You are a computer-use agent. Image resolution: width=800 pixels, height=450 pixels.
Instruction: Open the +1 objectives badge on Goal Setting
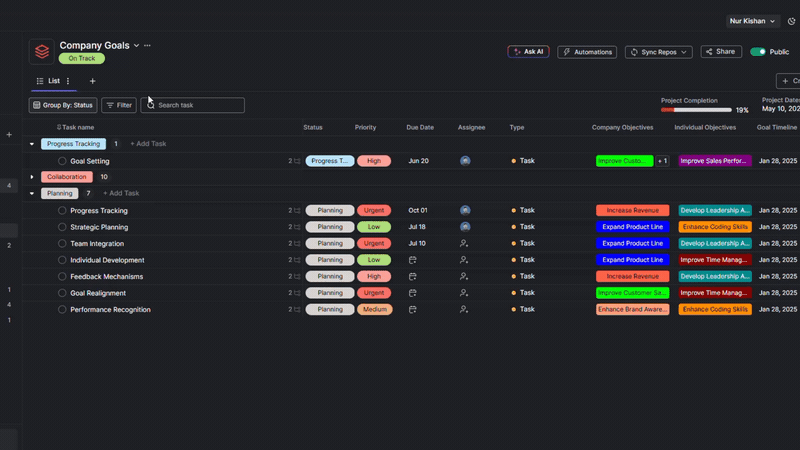click(x=662, y=161)
